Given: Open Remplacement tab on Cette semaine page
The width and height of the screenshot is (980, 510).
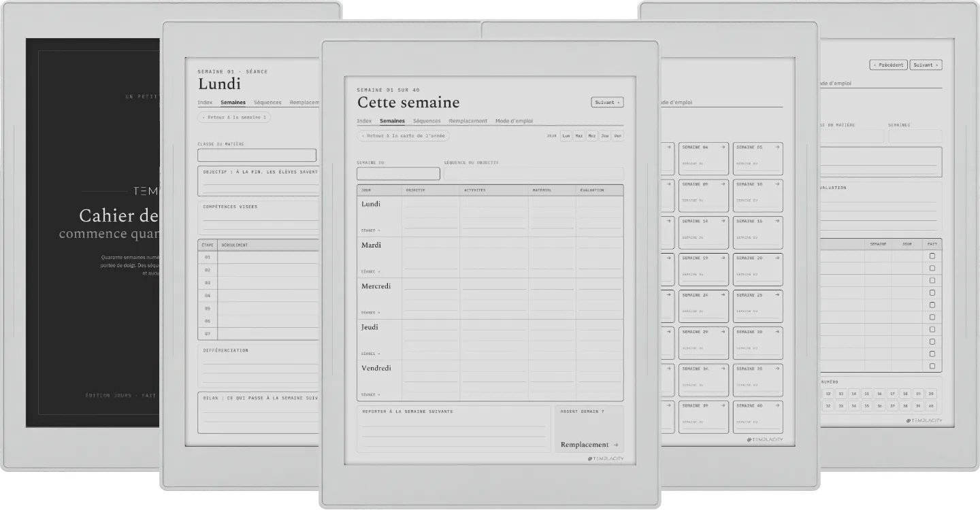Looking at the screenshot, I should (468, 121).
